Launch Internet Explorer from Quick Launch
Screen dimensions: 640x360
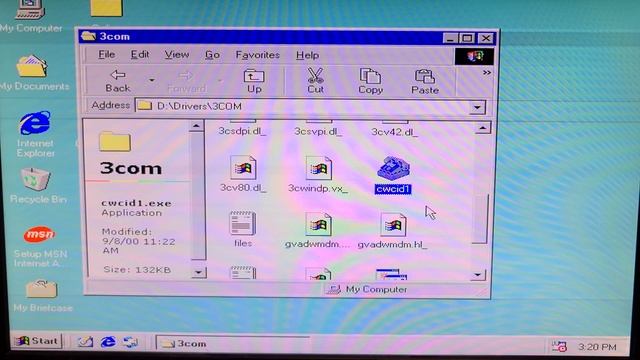[x=108, y=342]
